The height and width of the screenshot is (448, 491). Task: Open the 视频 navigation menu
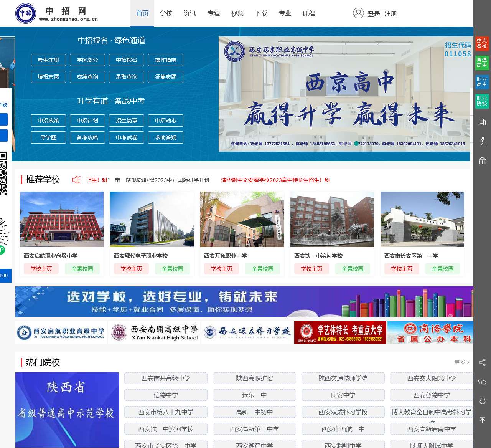[x=237, y=13]
